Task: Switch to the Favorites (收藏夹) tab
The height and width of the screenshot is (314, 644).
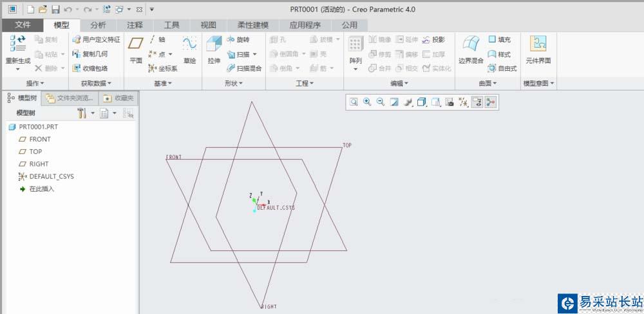Action: point(118,98)
